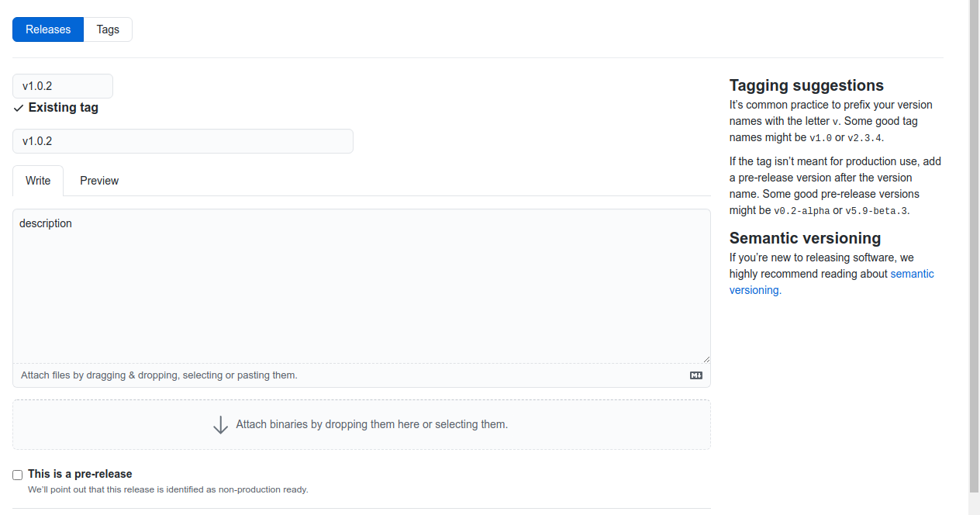Viewport: 980px width, 515px height.
Task: Click the description box resize grip
Action: (706, 357)
